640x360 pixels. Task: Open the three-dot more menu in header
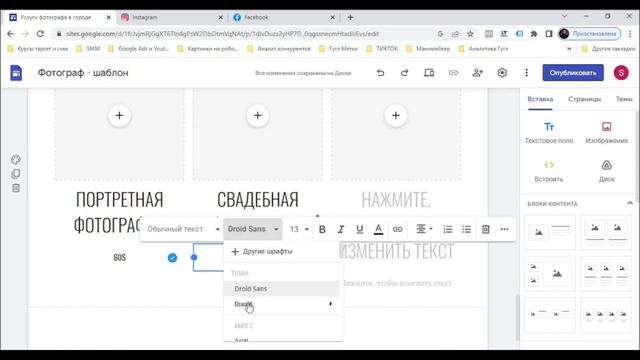click(x=527, y=73)
